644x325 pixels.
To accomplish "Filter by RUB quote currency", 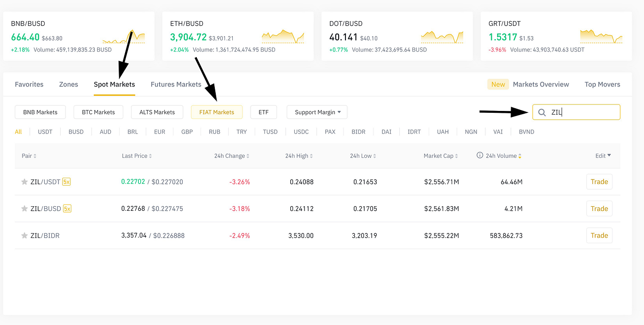I will (x=214, y=132).
